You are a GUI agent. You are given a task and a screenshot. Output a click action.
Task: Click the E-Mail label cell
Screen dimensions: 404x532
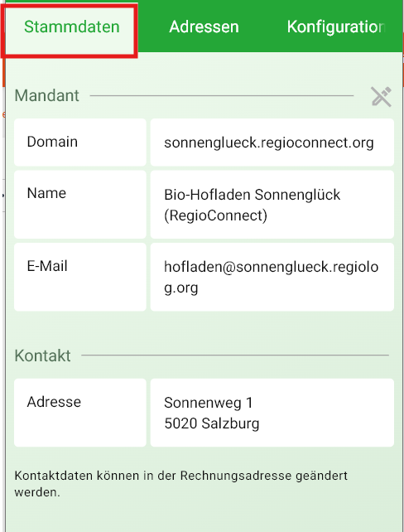[x=80, y=277]
